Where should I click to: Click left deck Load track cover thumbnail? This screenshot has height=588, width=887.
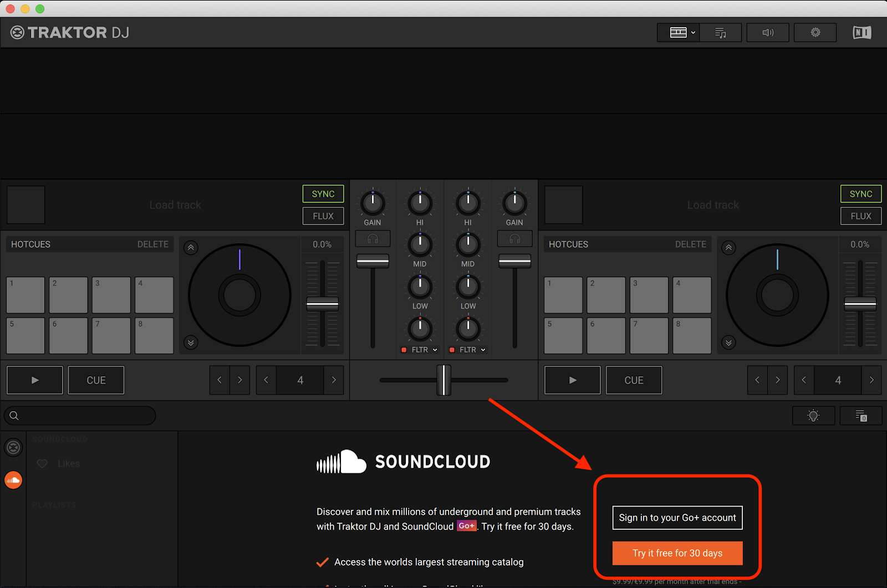(26, 204)
